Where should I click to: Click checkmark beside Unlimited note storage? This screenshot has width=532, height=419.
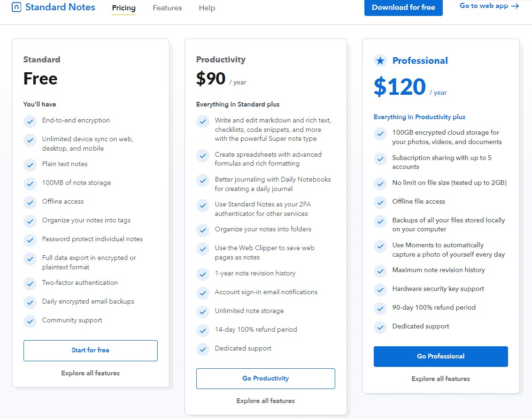203,312
